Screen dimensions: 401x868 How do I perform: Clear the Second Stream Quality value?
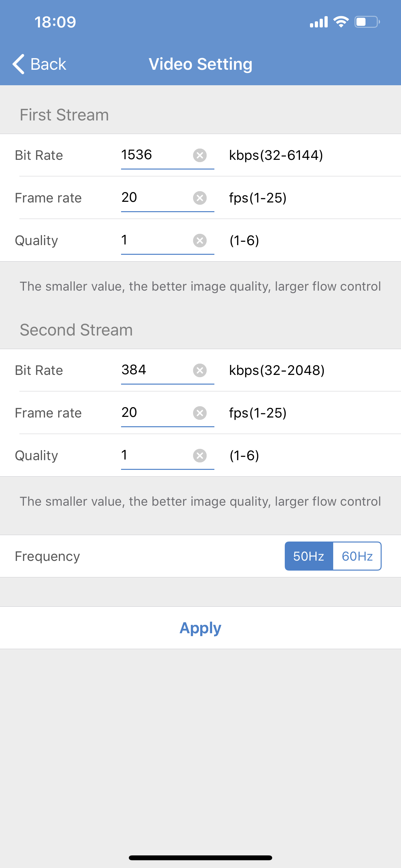(x=200, y=456)
